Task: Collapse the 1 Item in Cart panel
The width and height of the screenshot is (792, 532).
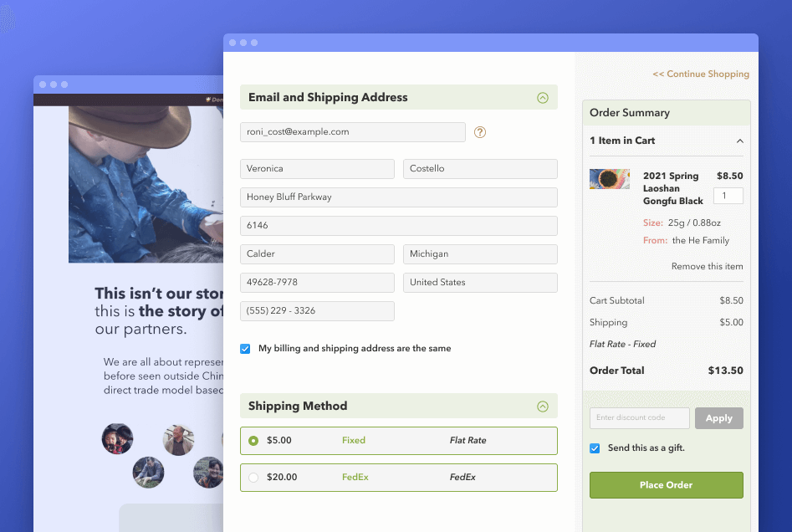Action: pos(739,141)
